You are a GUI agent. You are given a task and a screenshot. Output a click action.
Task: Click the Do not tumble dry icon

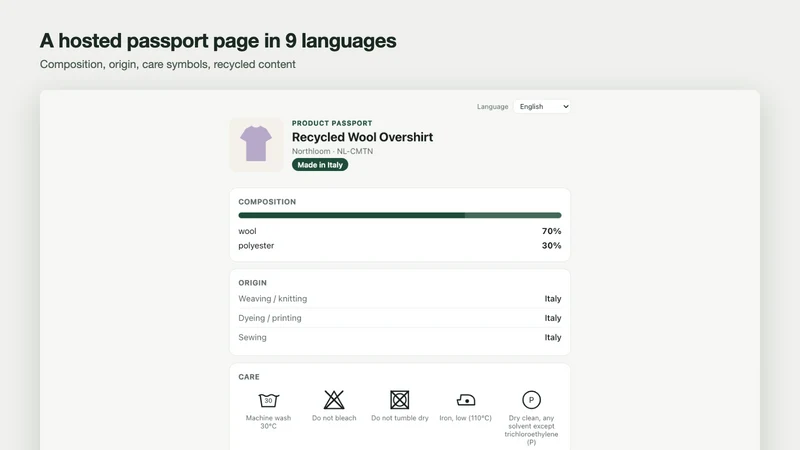pos(399,400)
